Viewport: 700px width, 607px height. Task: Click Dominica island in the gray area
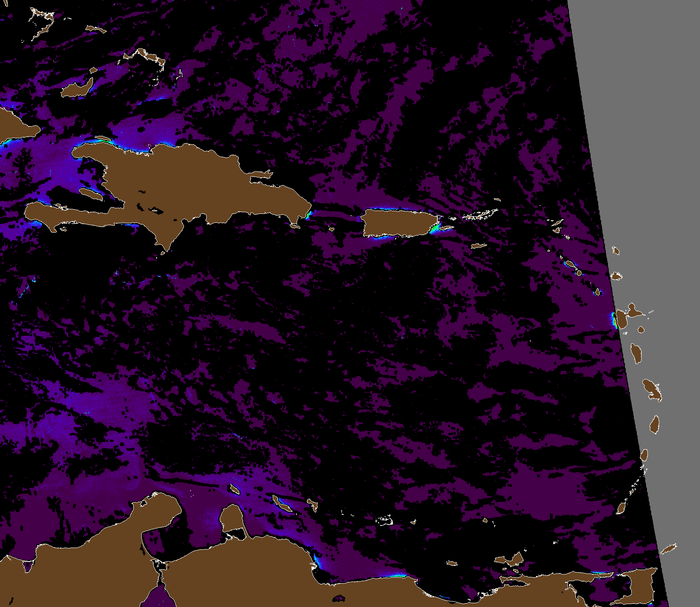point(636,353)
